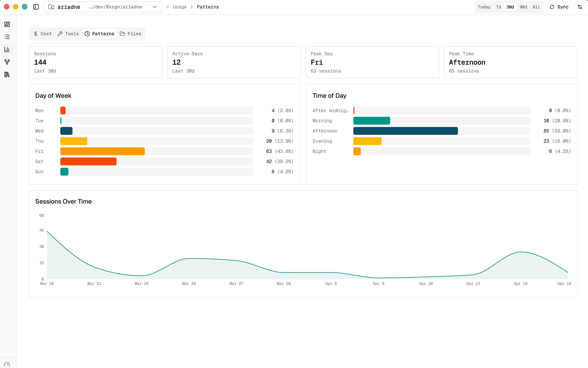This screenshot has height=368, width=588.
Task: Select the sessions list icon in the sidebar
Action: [7, 37]
